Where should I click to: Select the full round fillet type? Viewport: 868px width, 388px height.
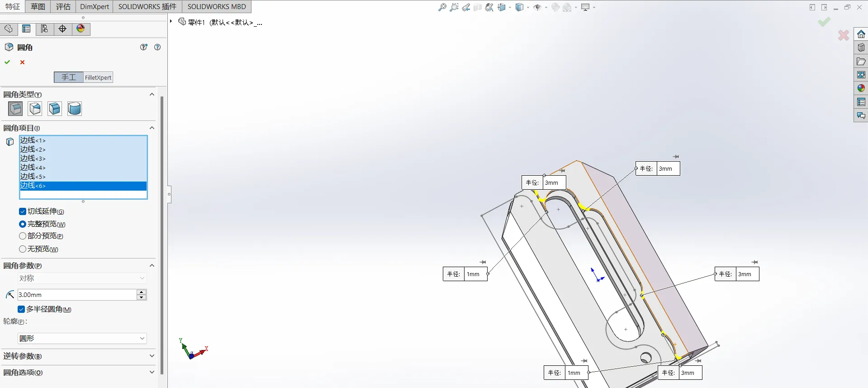(75, 109)
